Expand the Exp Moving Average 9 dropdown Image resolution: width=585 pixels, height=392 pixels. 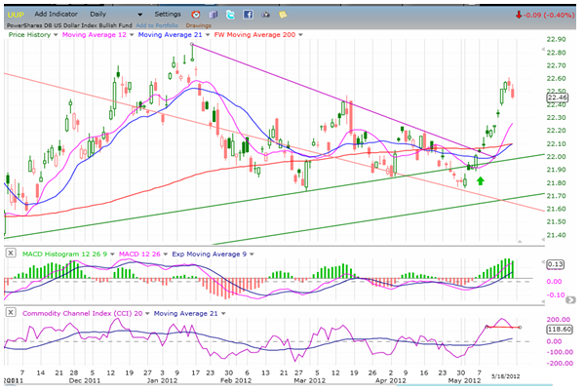tap(252, 254)
